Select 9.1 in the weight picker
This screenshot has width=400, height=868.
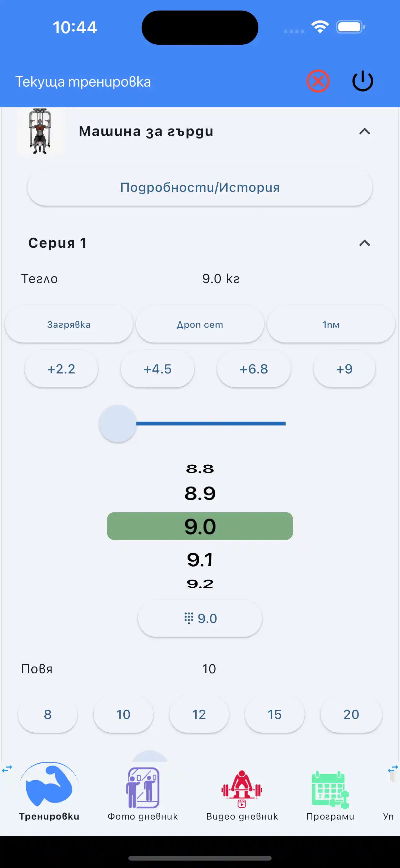(x=200, y=560)
